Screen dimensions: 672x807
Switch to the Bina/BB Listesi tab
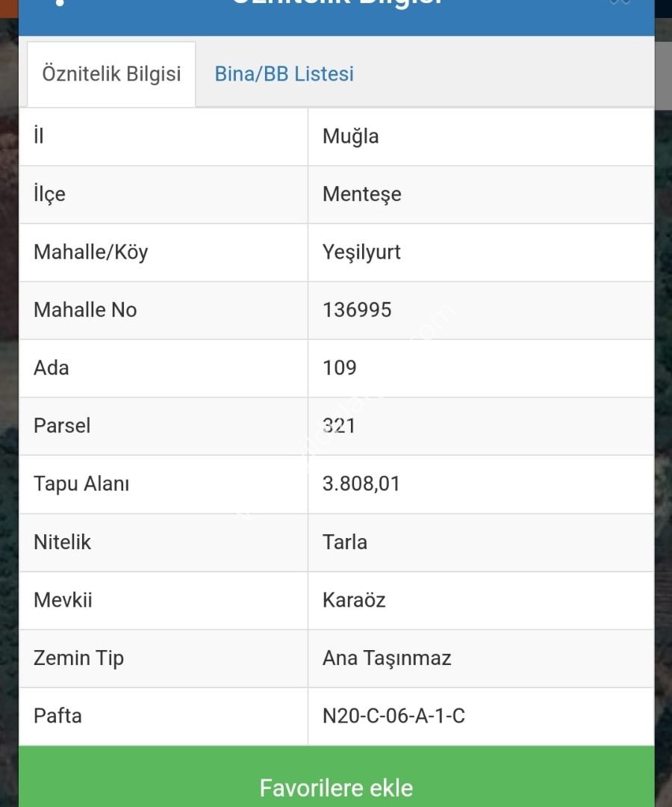pos(284,74)
